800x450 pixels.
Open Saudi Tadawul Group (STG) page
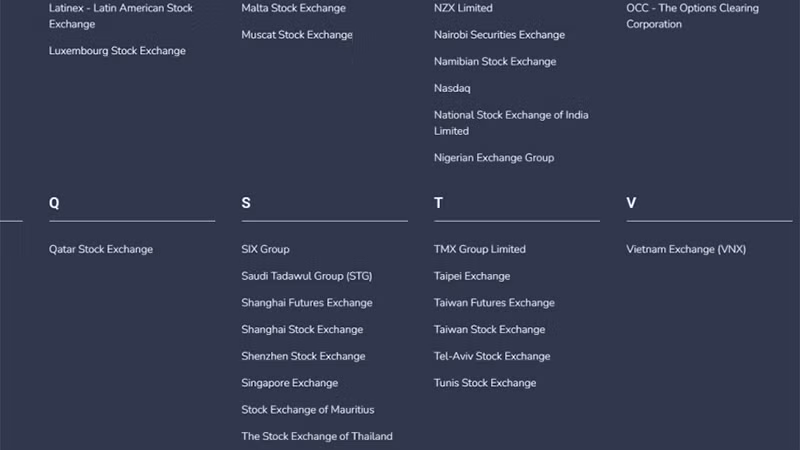pos(306,276)
